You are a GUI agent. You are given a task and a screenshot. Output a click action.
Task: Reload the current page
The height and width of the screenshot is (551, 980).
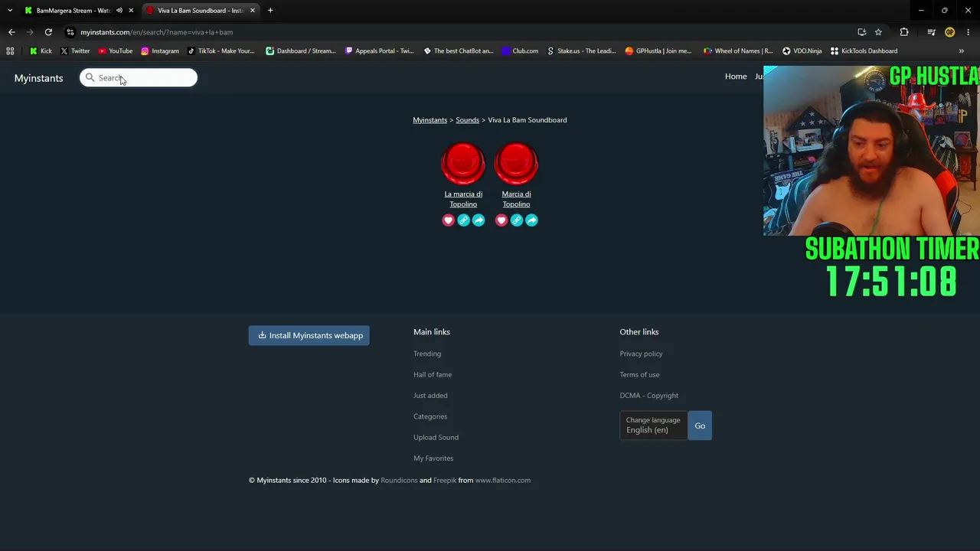[48, 32]
